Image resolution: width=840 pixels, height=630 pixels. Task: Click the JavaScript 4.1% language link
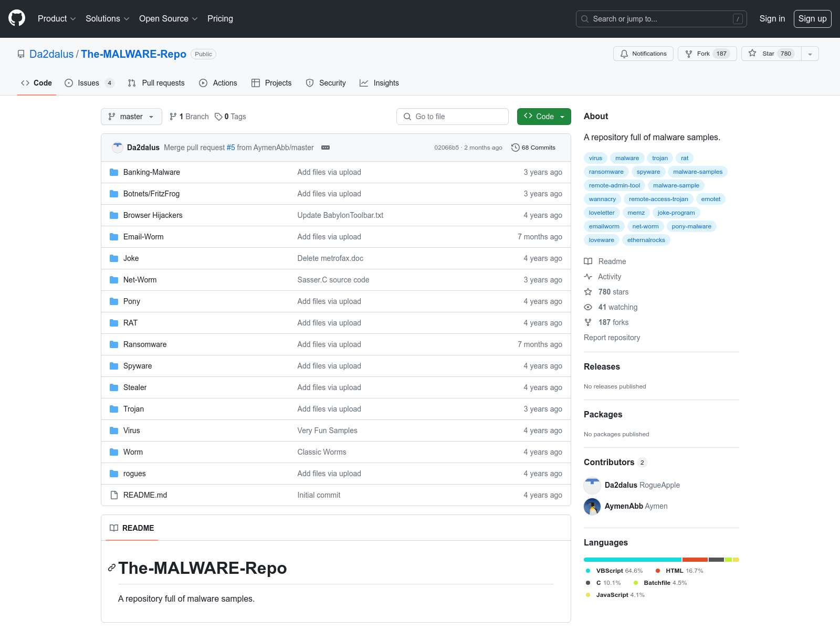615,595
